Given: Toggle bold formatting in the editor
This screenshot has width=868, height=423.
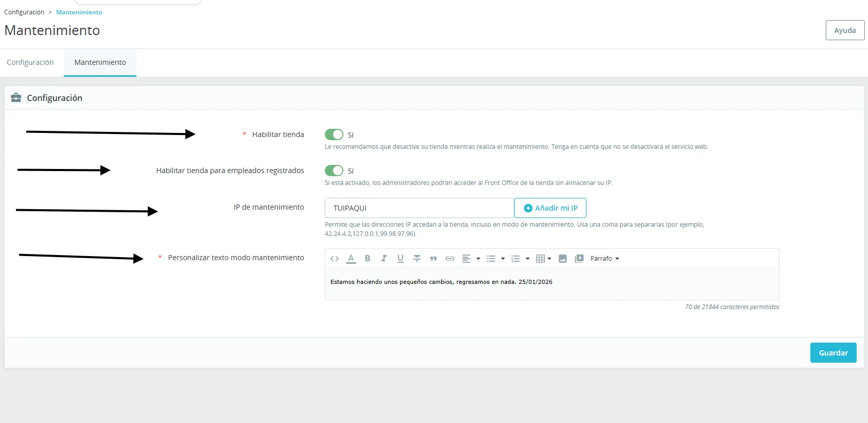Looking at the screenshot, I should [368, 259].
